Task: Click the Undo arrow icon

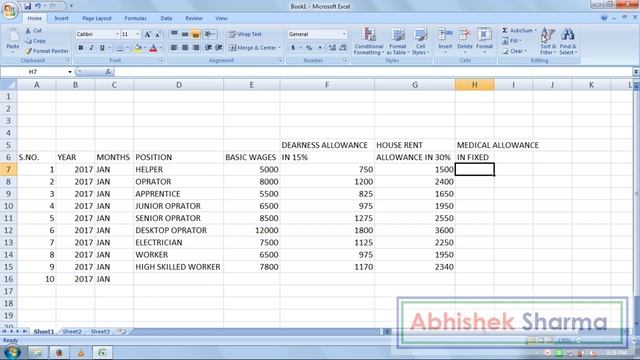Action: click(x=38, y=6)
